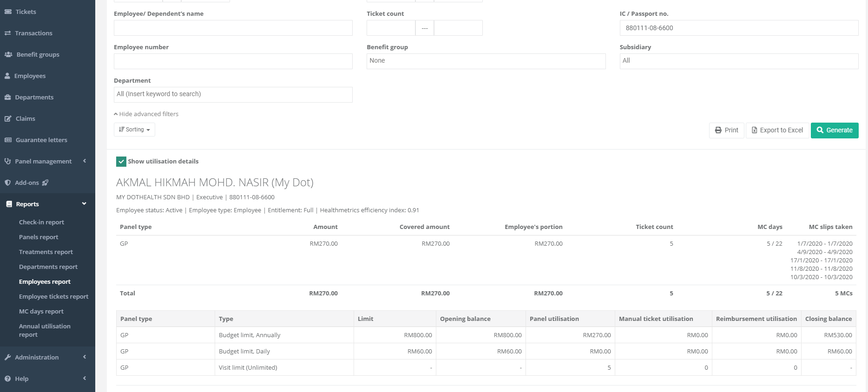Screen dimensions: 868x392
Task: Click Export to Excel button
Action: tap(777, 130)
